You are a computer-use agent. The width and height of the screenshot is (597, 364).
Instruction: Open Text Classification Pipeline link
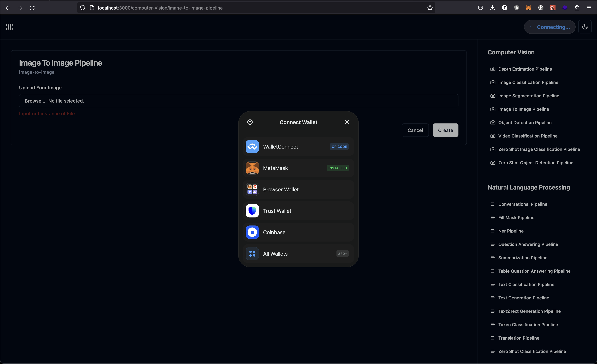coord(526,284)
